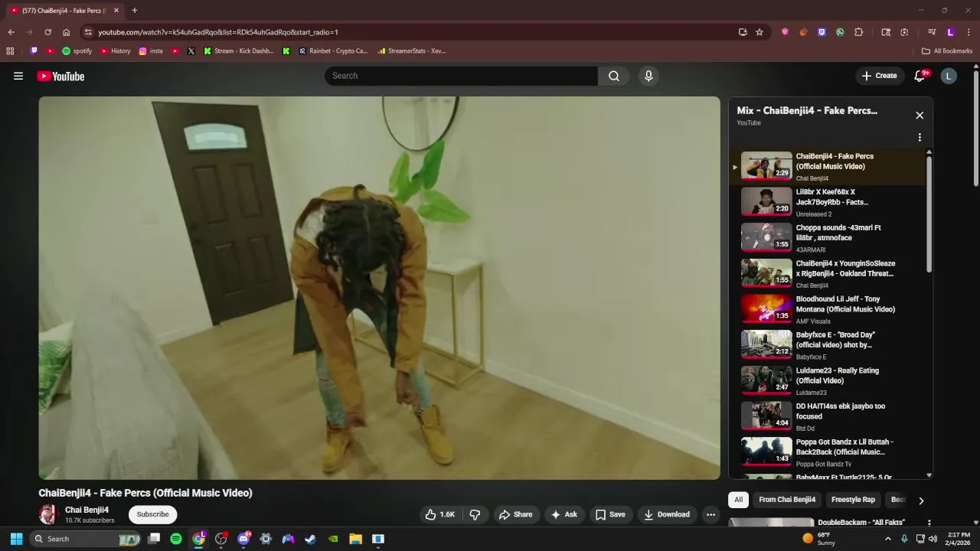Open more actions ellipsis under the video
Image resolution: width=980 pixels, height=551 pixels.
coord(710,514)
